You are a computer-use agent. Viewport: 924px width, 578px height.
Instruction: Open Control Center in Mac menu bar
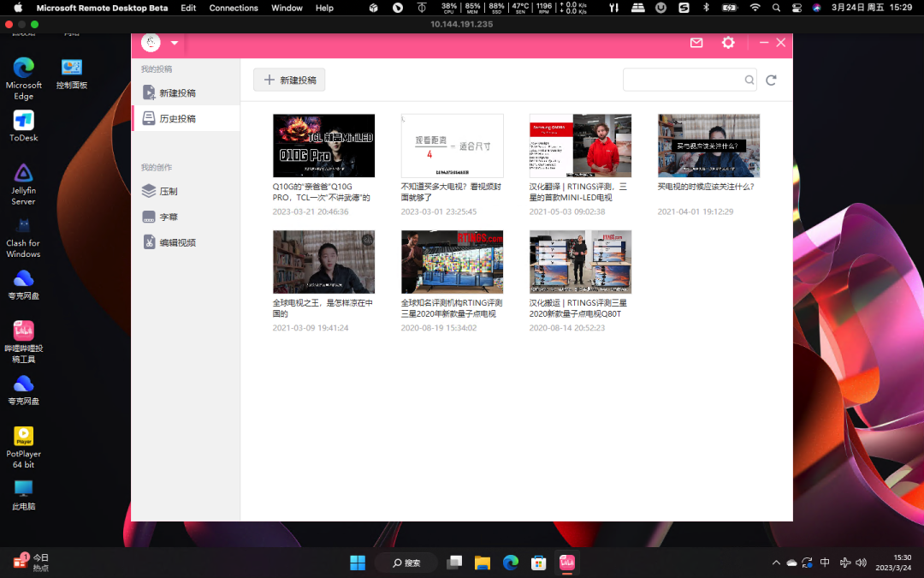[x=797, y=8]
